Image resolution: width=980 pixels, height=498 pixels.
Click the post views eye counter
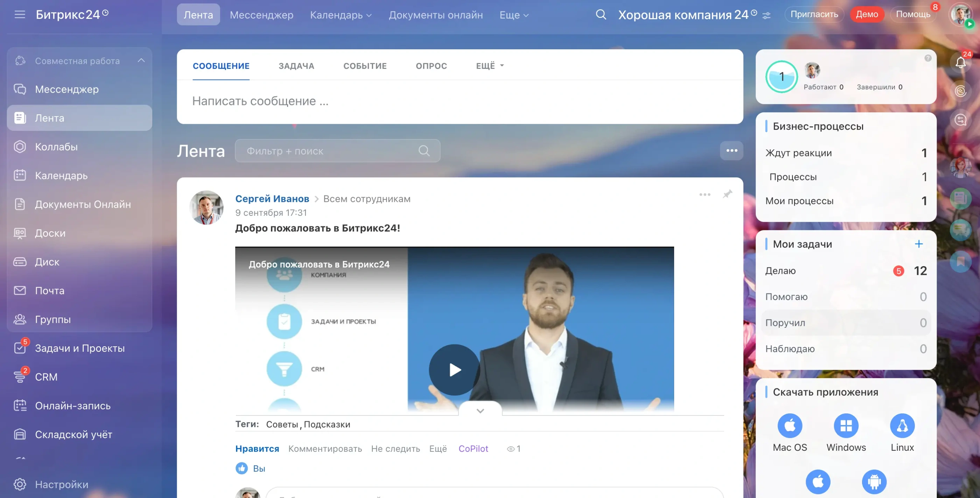pos(513,449)
